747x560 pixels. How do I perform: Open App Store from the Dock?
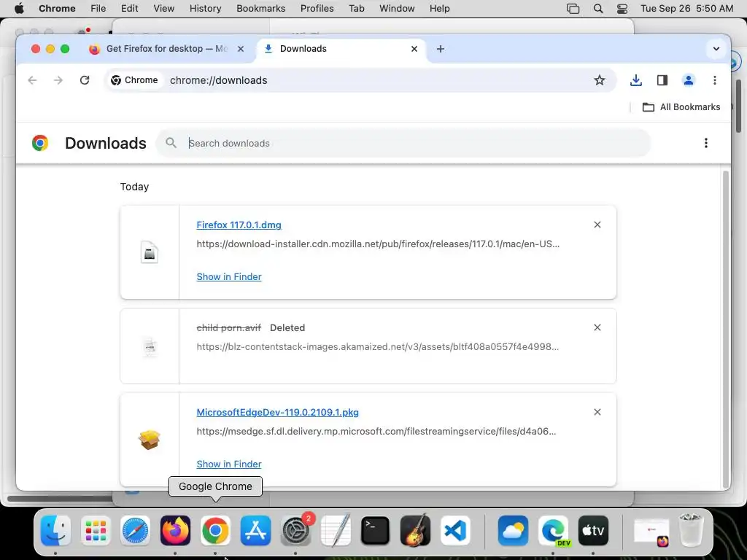pyautogui.click(x=255, y=531)
